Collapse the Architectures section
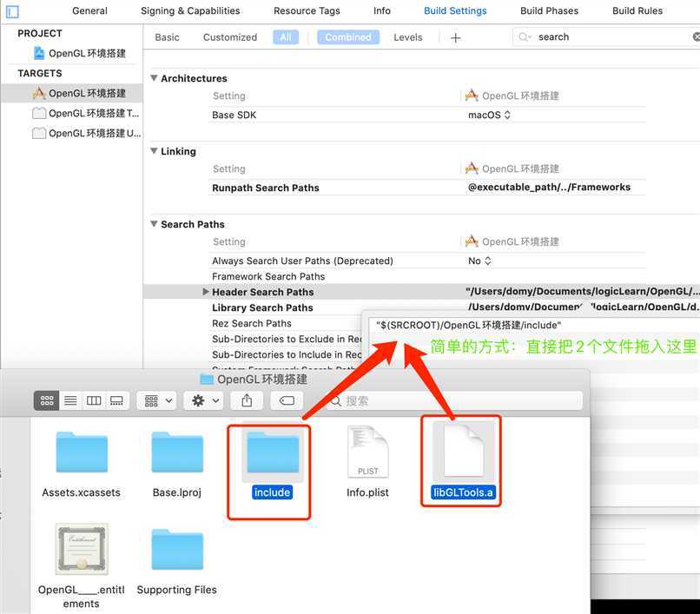 [154, 78]
